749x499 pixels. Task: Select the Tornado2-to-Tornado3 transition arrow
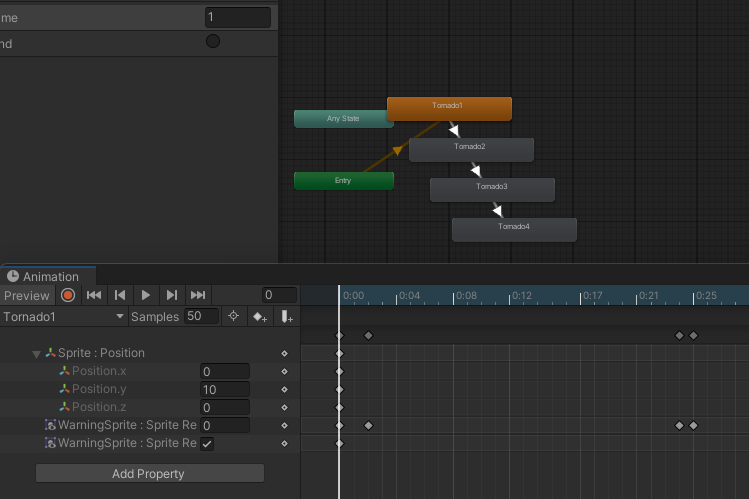tap(475, 170)
